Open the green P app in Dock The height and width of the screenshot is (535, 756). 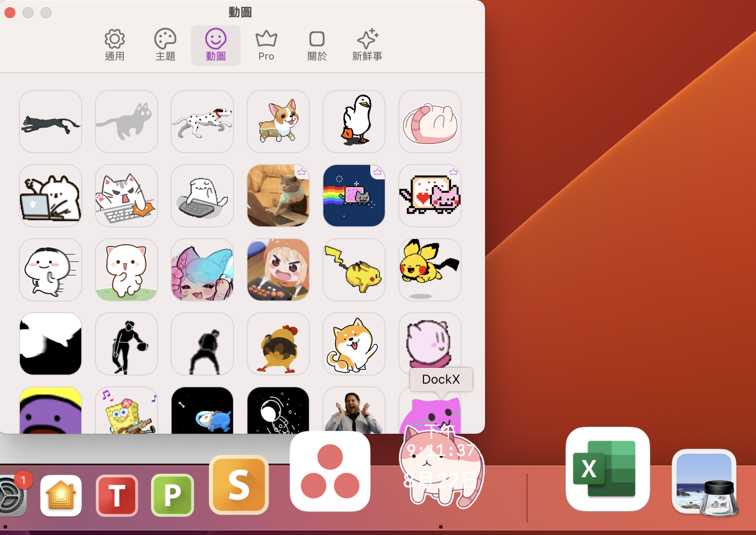click(173, 495)
